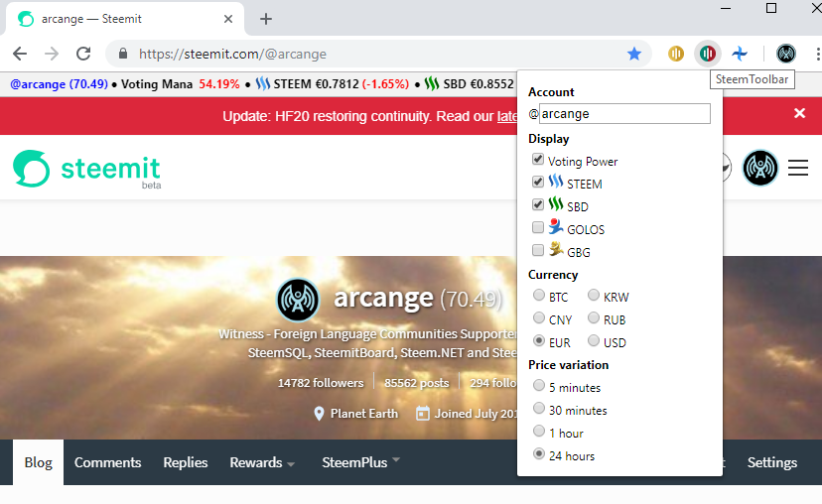
Task: Click the Account name input field
Action: point(624,114)
